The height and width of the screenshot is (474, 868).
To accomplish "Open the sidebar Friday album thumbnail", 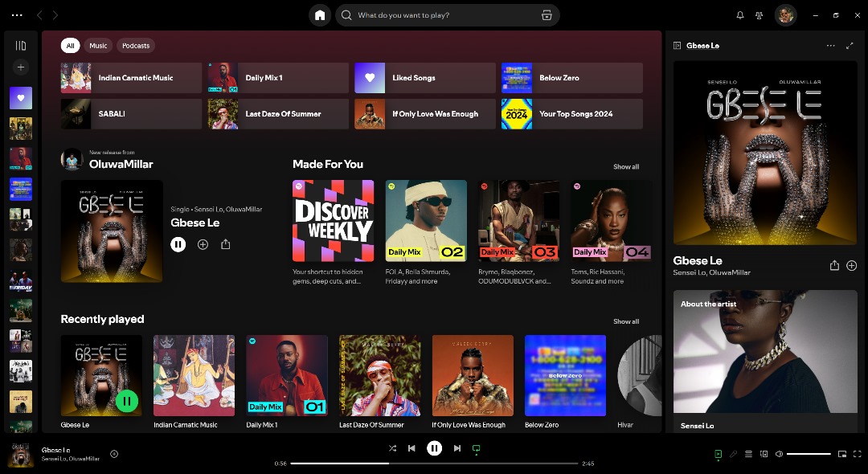I will (x=20, y=281).
